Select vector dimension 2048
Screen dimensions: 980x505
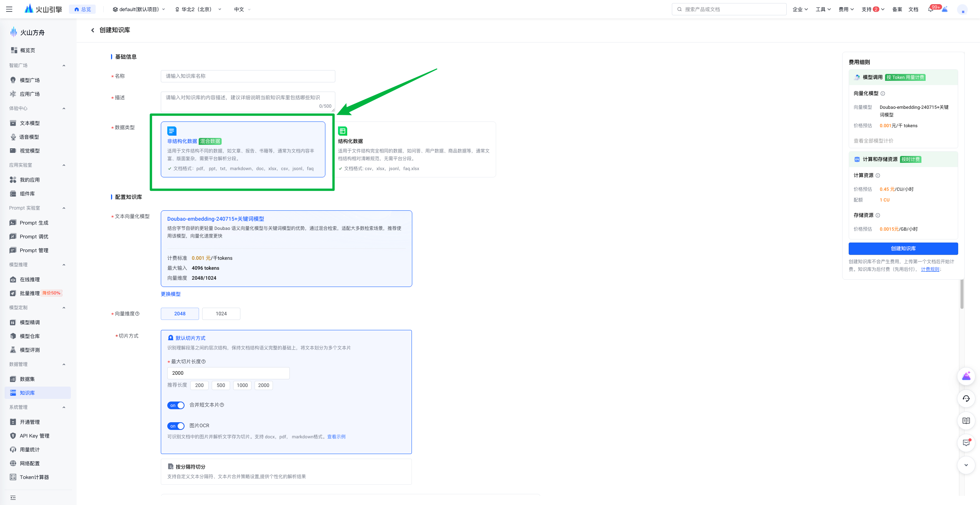click(x=180, y=314)
